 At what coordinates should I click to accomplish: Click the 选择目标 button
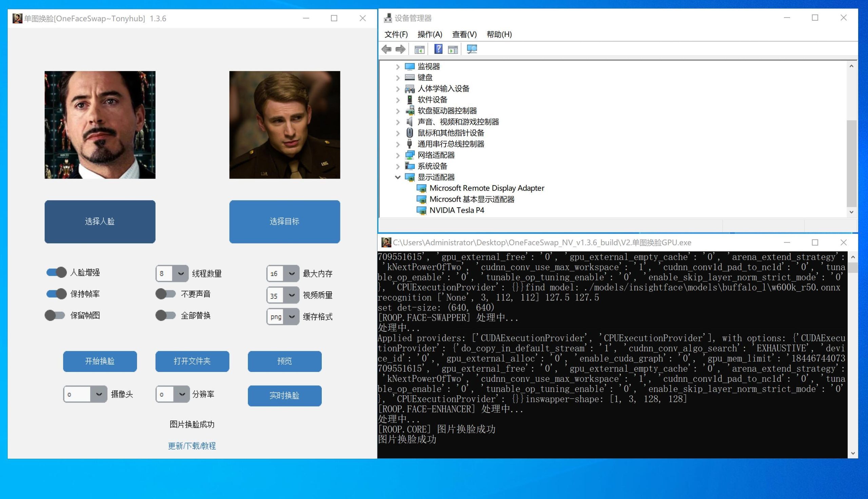[285, 222]
